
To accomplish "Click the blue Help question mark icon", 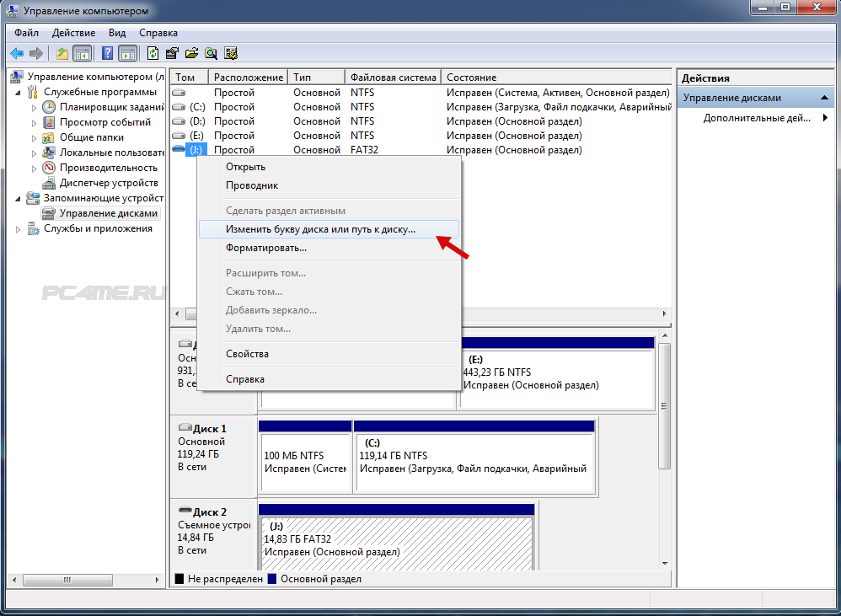I will (108, 54).
